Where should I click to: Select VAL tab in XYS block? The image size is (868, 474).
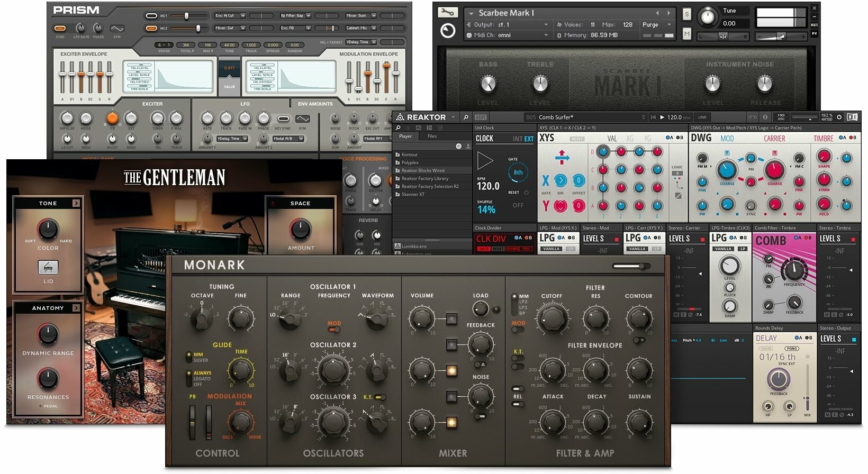coord(612,139)
